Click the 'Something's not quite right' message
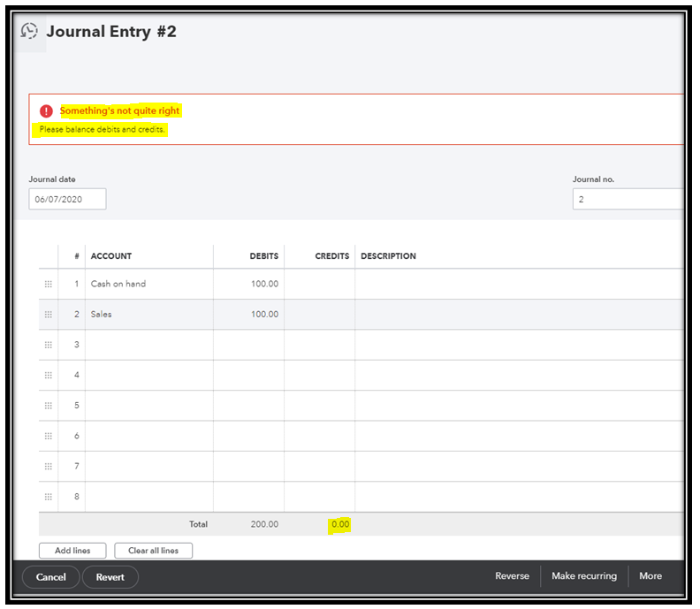 coord(119,110)
